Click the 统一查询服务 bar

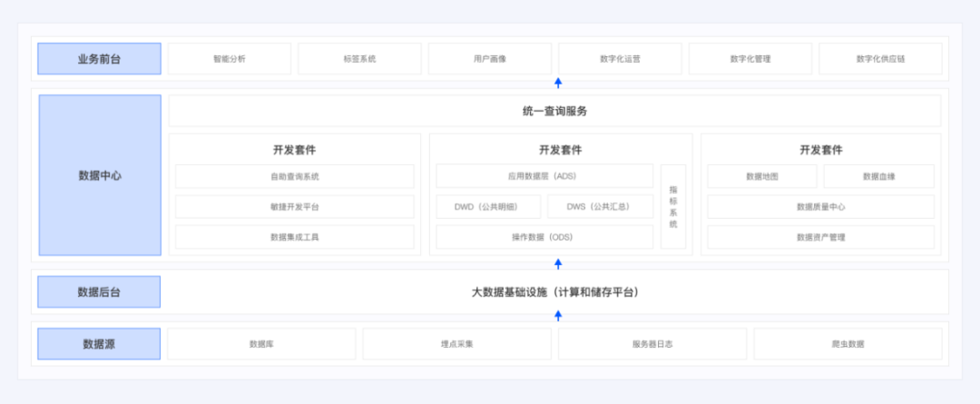tap(555, 112)
